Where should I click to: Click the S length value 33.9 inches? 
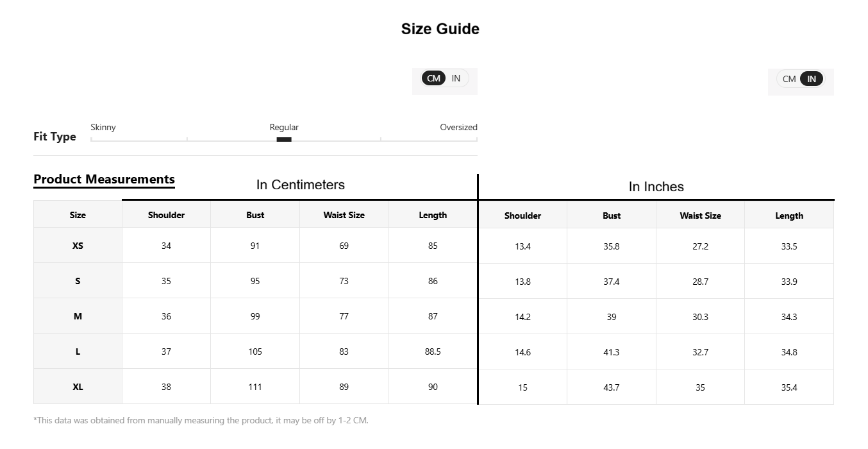coord(789,282)
